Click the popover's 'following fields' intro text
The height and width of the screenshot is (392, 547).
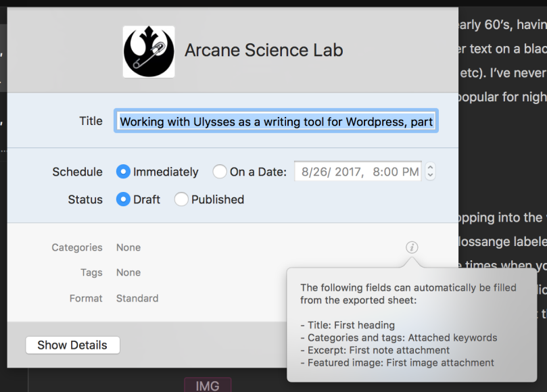[408, 293]
